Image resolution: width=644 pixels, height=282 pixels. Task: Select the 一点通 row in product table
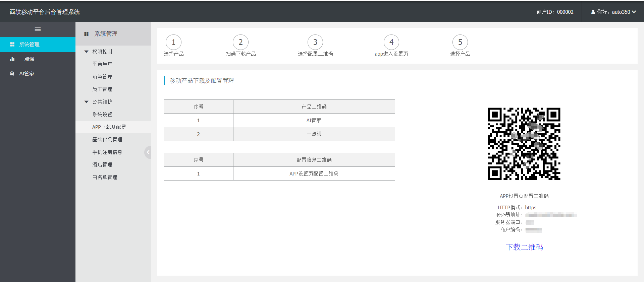(x=279, y=134)
